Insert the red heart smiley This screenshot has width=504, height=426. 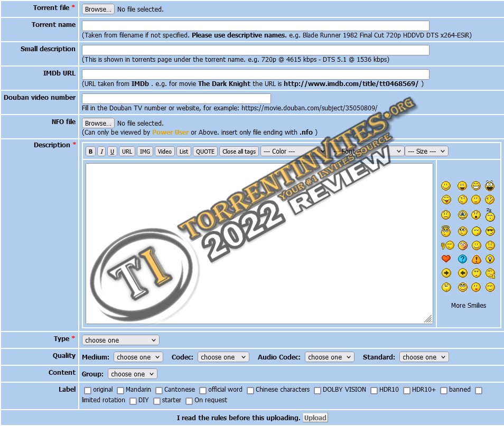446,259
